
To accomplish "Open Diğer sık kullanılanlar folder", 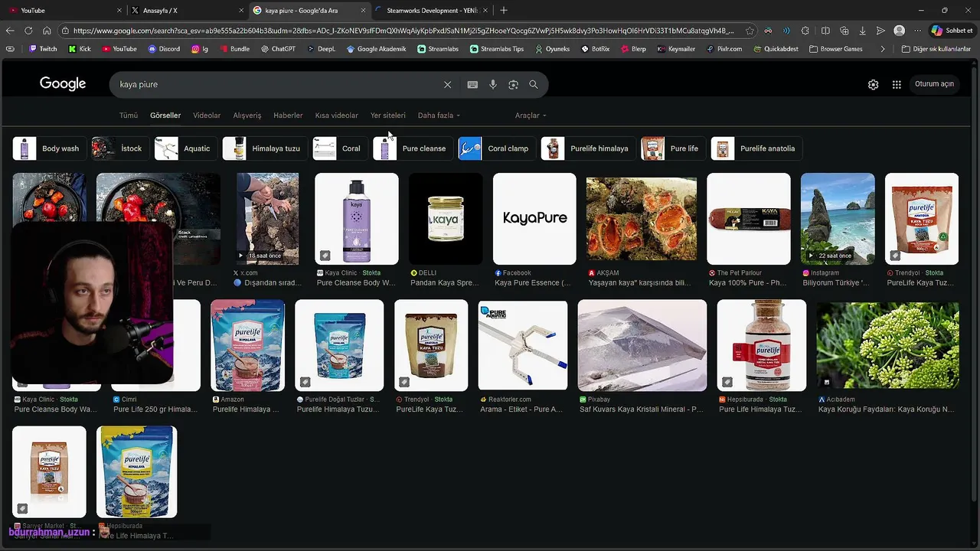I will tap(936, 49).
